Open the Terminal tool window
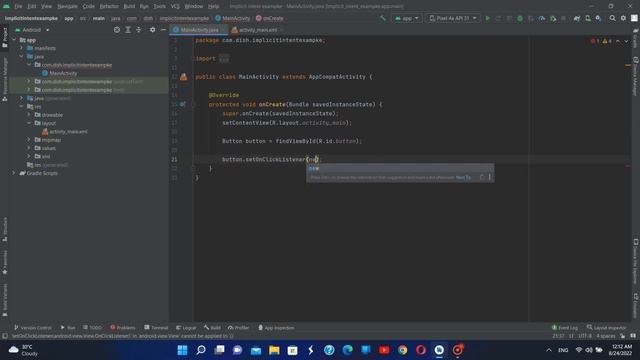 (x=156, y=327)
